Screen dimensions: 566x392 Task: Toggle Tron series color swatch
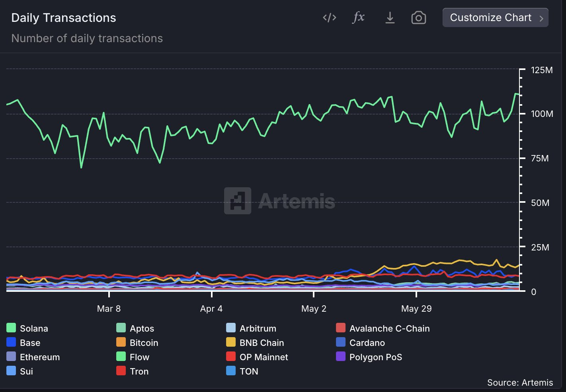pos(121,371)
